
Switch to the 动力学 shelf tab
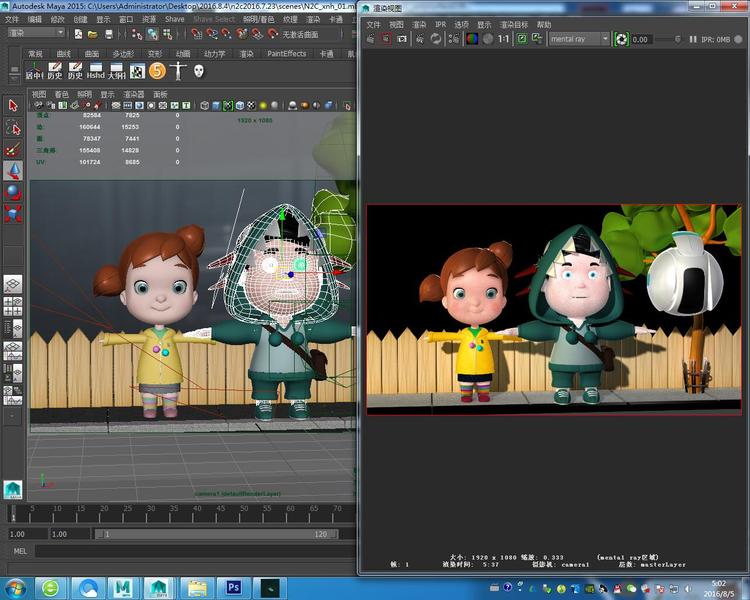click(214, 54)
